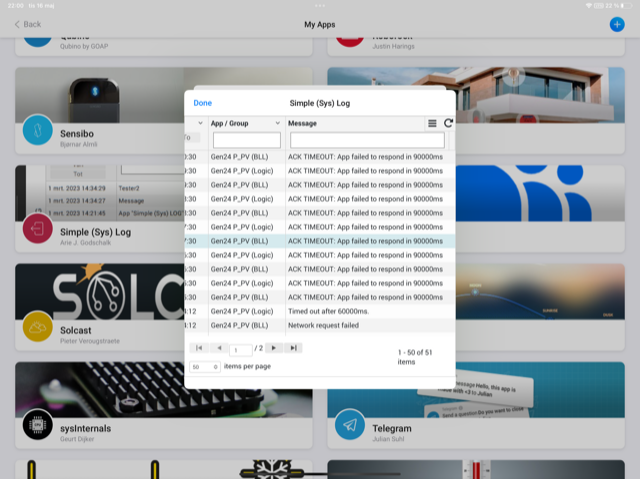Select highlighted Gen24 P_PV (BLL) row
The image size is (640, 479).
tap(320, 241)
